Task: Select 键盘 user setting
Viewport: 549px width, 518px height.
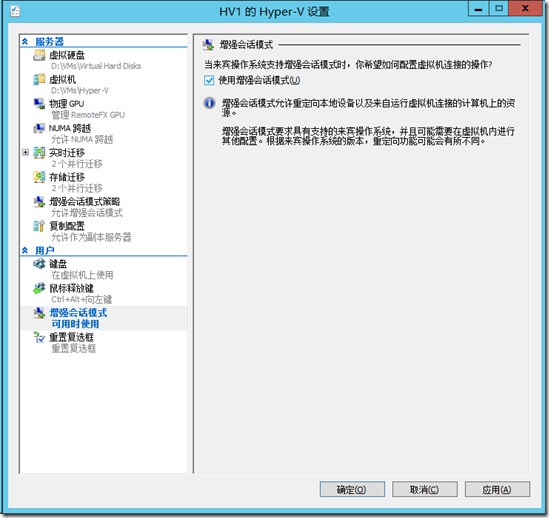Action: (x=58, y=264)
